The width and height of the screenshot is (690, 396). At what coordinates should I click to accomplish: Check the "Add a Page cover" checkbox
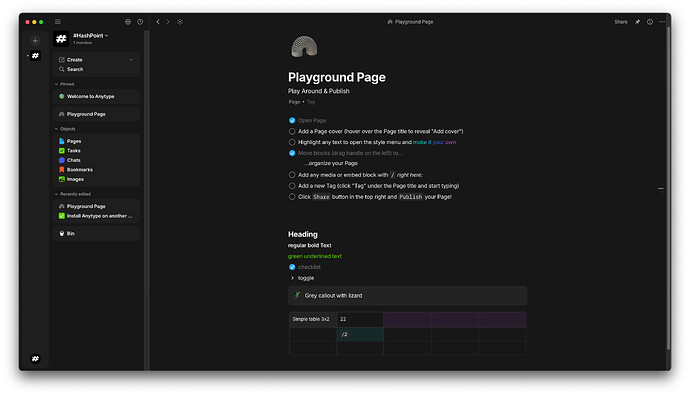(x=292, y=131)
